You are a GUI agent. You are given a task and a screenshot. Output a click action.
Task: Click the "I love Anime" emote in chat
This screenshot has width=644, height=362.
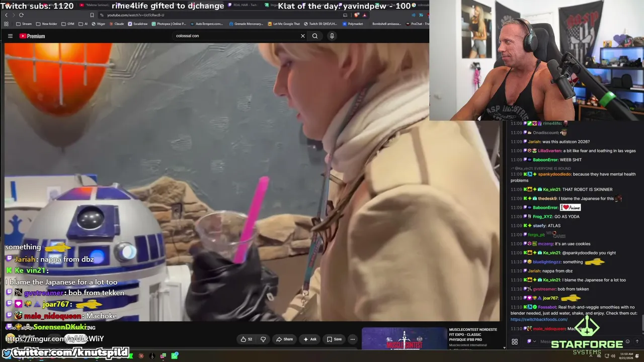571,208
